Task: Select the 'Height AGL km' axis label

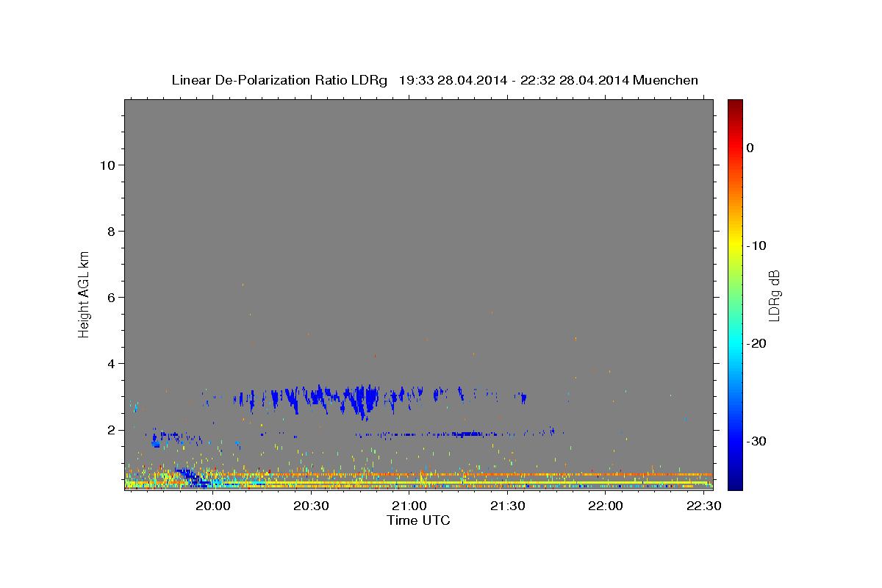Action: click(84, 293)
